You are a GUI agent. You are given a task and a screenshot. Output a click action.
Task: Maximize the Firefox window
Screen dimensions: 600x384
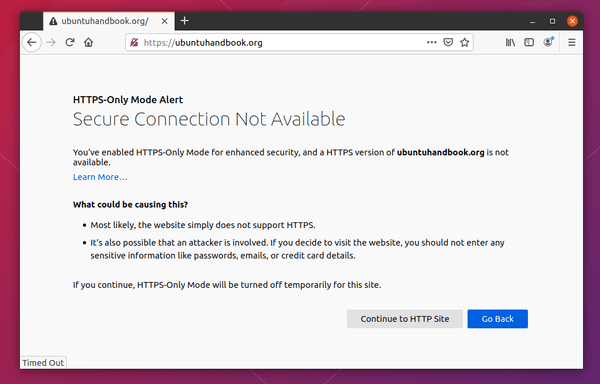552,21
